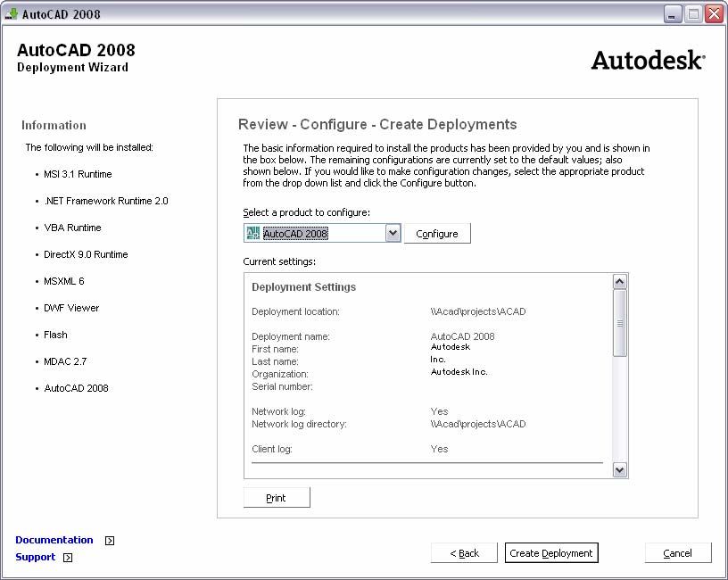Click the Network log value 'Yes'
Image resolution: width=728 pixels, height=580 pixels.
click(x=439, y=411)
